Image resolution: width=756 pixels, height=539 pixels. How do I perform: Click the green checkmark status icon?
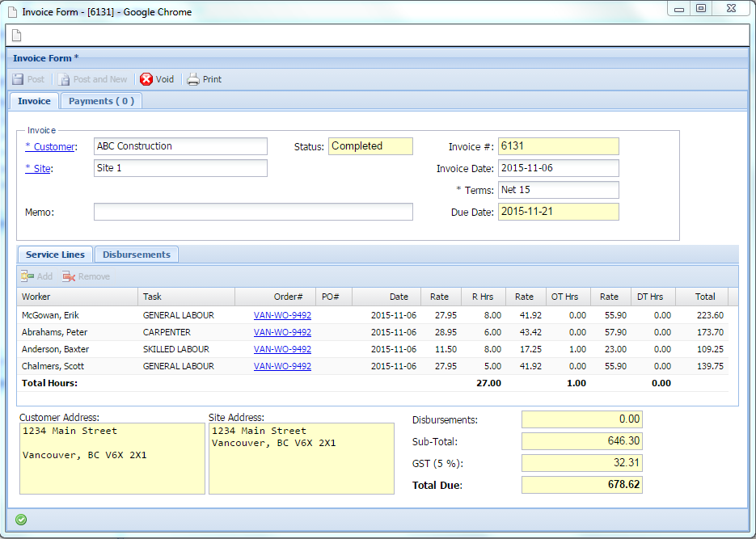coord(21,519)
